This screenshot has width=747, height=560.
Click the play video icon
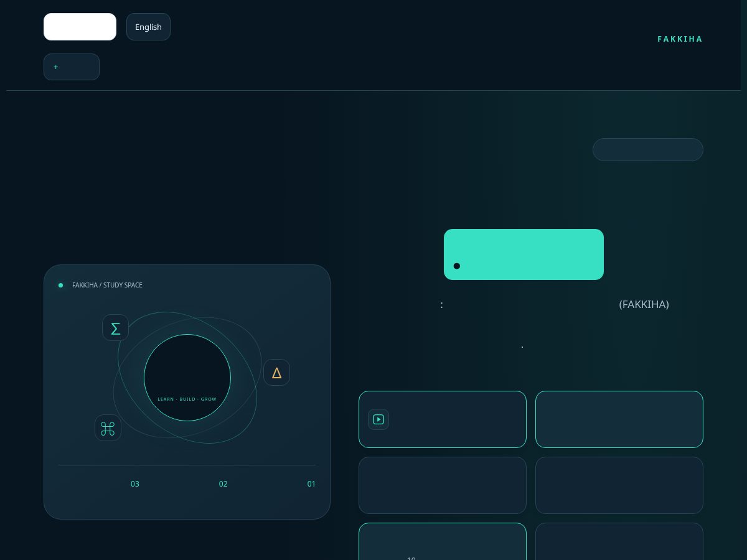378,419
